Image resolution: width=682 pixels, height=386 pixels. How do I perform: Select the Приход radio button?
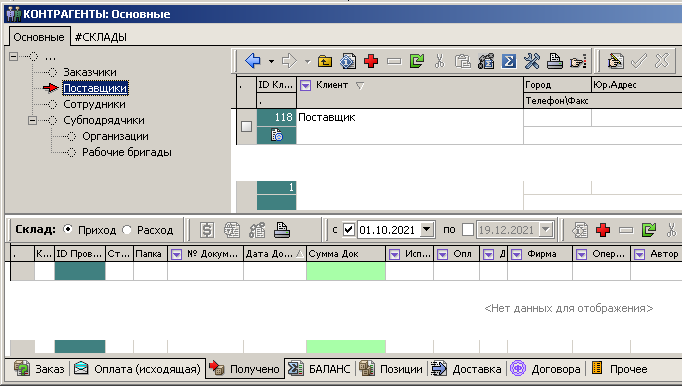click(68, 229)
